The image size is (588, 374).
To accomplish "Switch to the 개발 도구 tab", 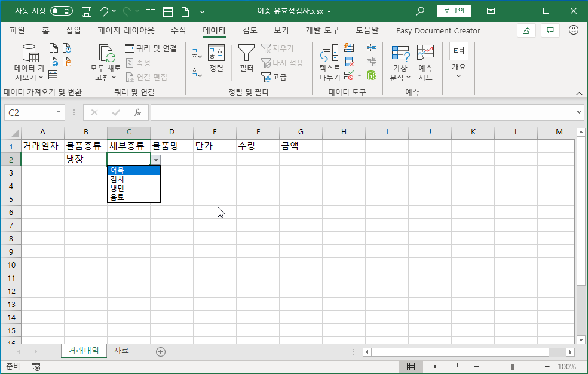I will [x=322, y=30].
